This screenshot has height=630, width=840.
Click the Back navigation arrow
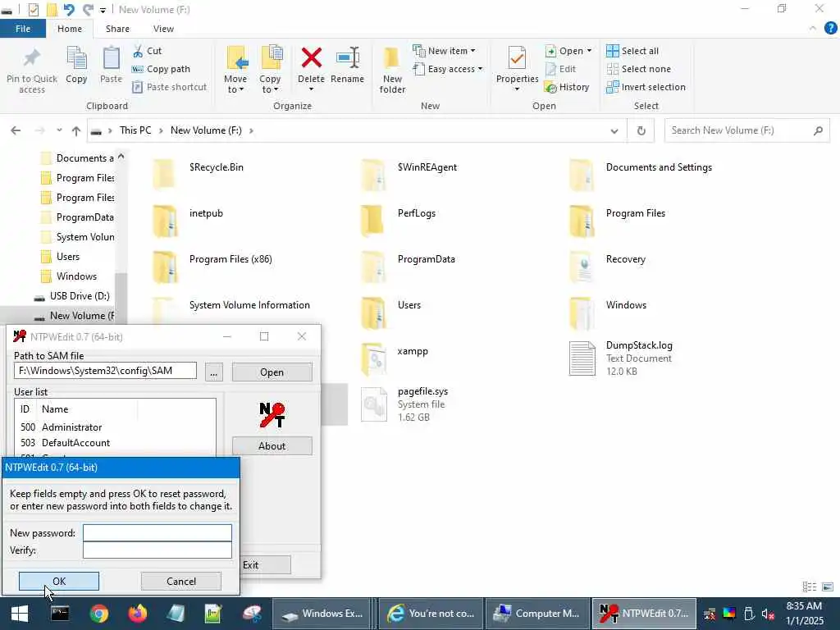point(16,130)
